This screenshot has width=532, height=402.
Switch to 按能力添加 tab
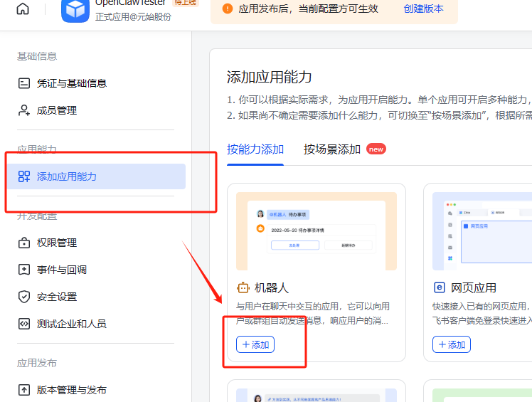click(255, 149)
